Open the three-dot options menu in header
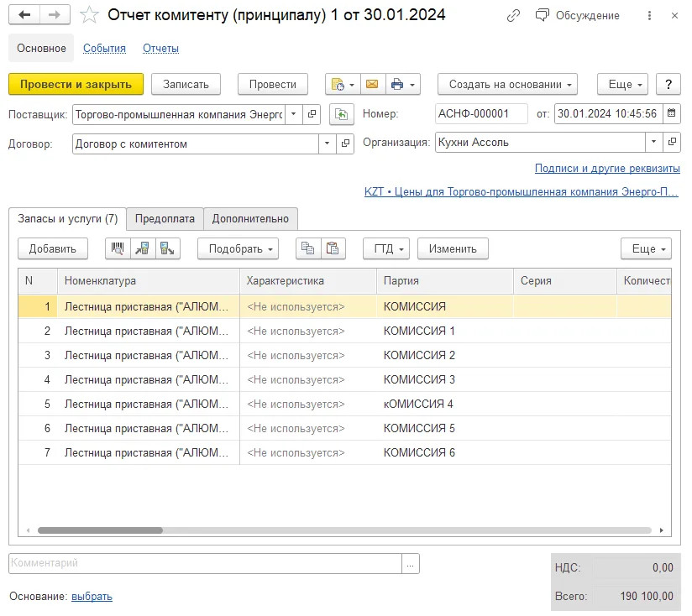This screenshot has width=692, height=616. pyautogui.click(x=649, y=16)
